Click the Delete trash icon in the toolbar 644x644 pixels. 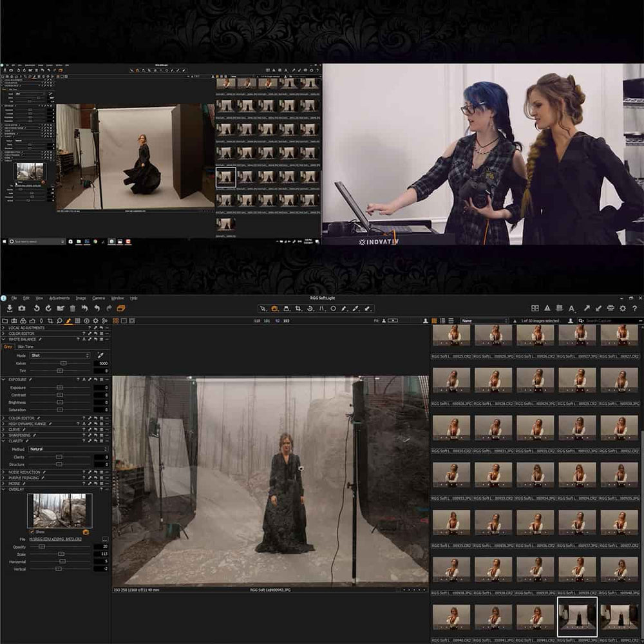[73, 308]
